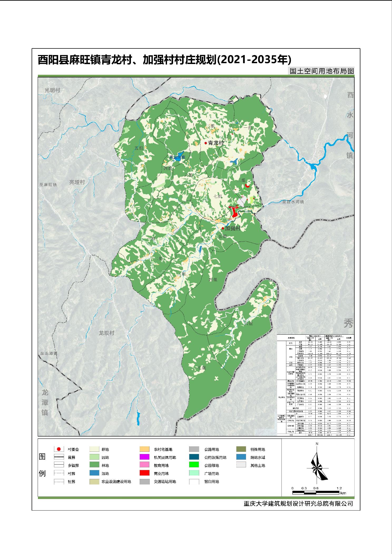Image resolution: width=392 pixels, height=554 pixels.
Task: Click the 龙坝村 map label
Action: 106,333
